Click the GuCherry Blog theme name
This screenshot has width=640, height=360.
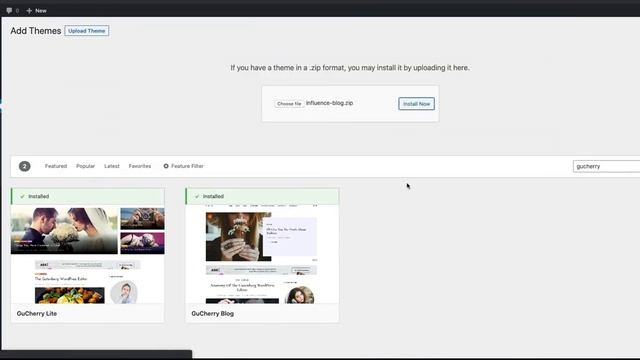pos(213,313)
